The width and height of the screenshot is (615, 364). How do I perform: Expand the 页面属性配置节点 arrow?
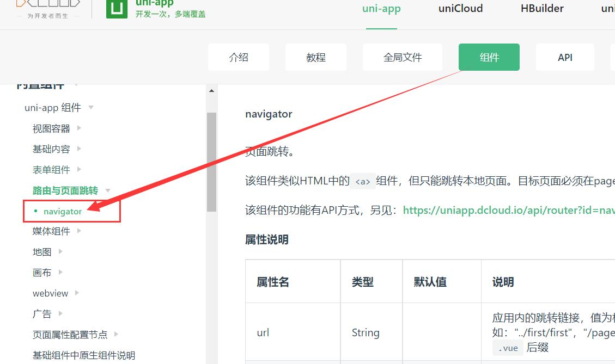pos(116,334)
